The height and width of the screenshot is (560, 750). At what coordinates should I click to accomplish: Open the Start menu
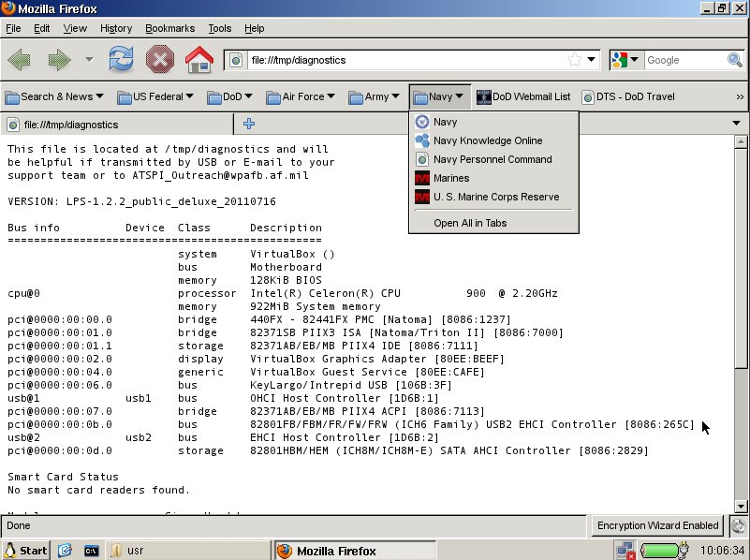[x=25, y=551]
